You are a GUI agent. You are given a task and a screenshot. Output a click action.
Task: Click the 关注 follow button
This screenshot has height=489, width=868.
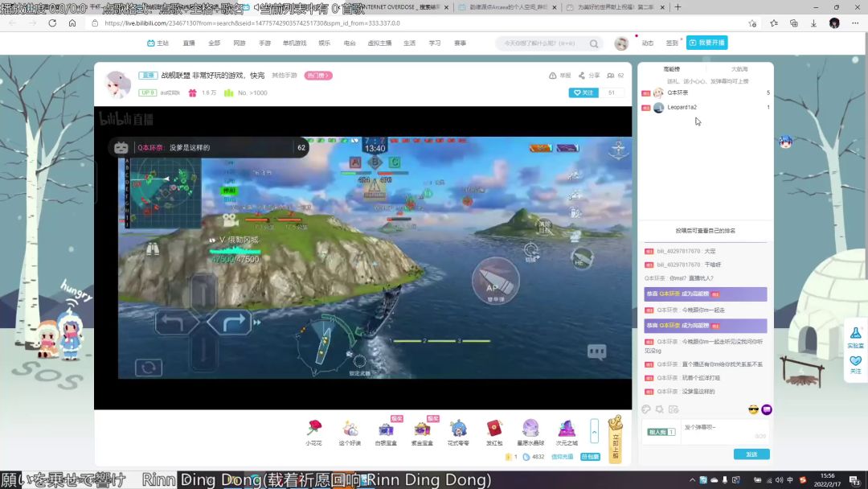pos(583,92)
